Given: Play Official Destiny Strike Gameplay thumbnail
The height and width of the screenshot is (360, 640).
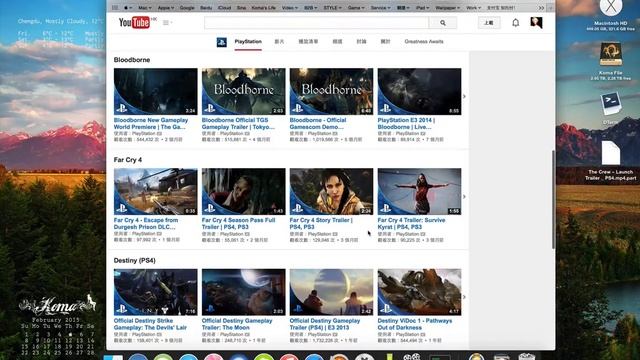Looking at the screenshot, I should click(156, 292).
